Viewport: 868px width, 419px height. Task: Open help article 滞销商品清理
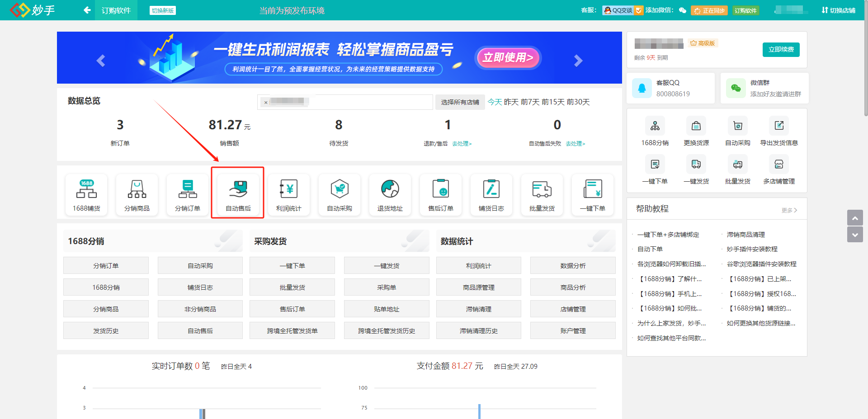pos(746,235)
